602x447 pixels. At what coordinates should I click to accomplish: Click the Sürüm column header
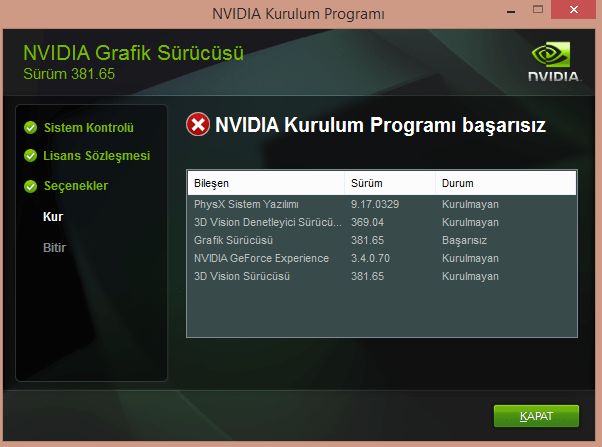(x=390, y=183)
